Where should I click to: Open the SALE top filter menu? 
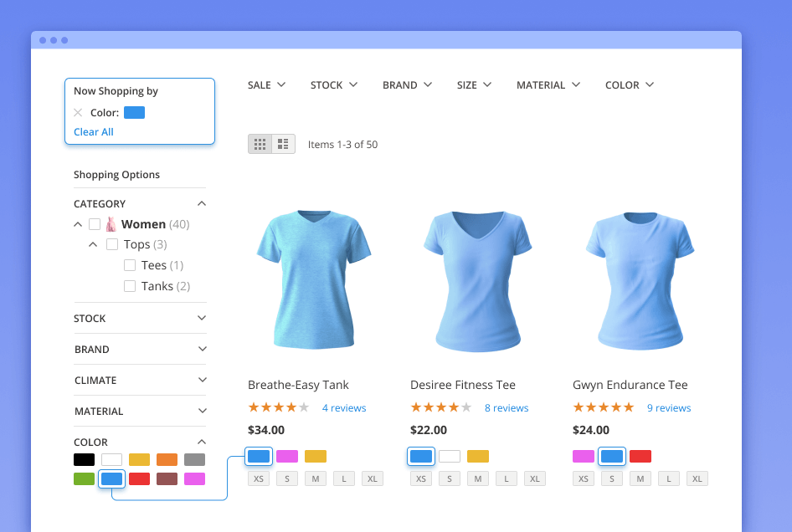266,84
